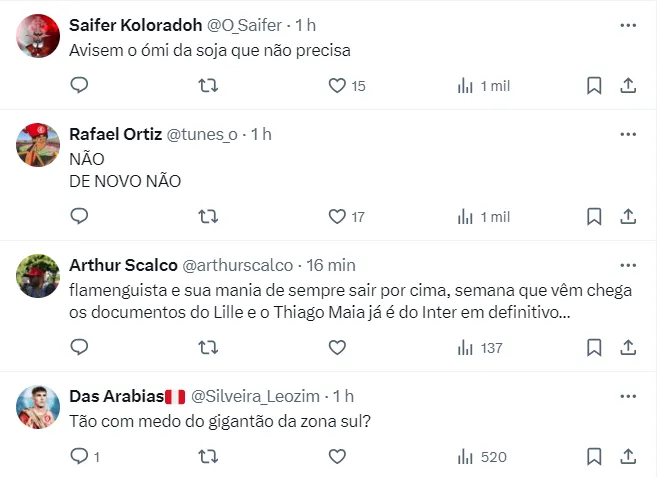
Task: Repost Rafael Ortiz's tweet
Action: point(208,217)
